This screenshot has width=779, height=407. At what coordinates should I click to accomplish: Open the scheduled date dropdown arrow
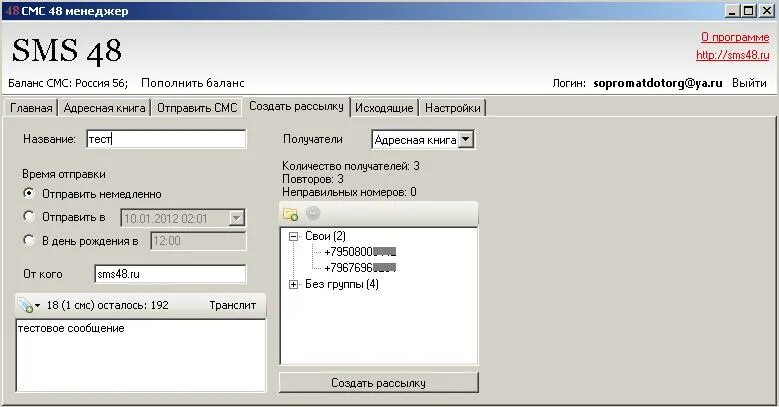pos(236,218)
